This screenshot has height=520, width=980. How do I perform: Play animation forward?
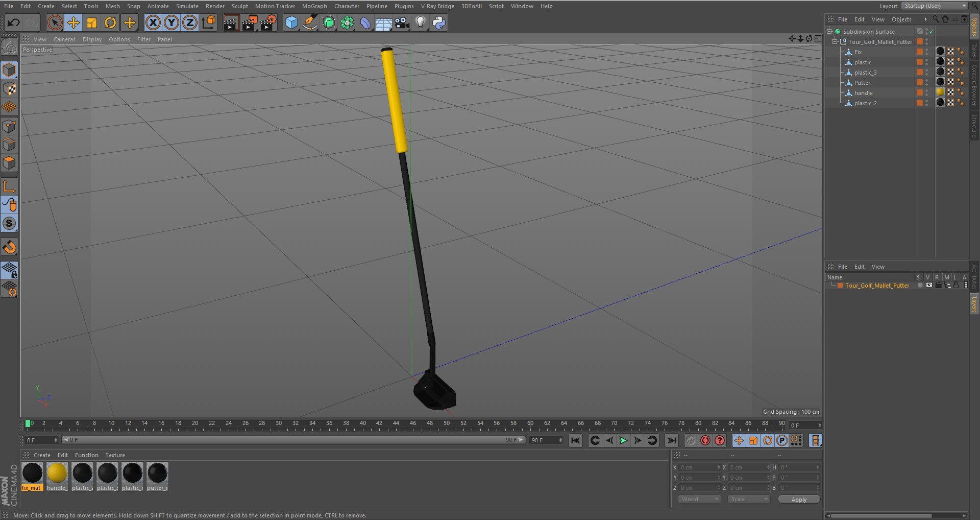623,440
